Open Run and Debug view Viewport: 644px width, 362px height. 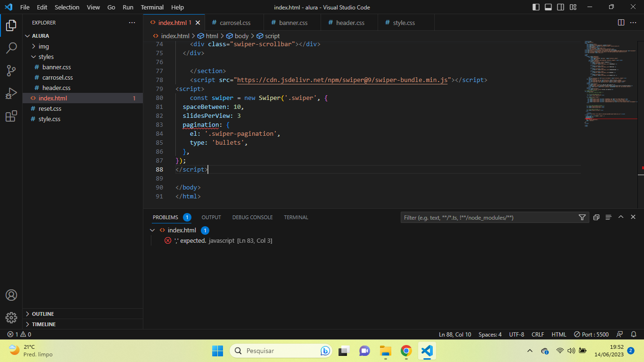coord(11,93)
